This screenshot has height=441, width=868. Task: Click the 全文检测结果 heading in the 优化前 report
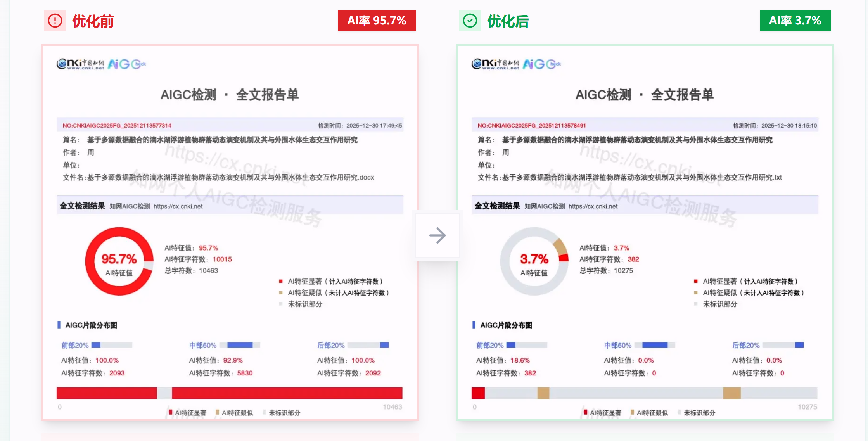[82, 206]
